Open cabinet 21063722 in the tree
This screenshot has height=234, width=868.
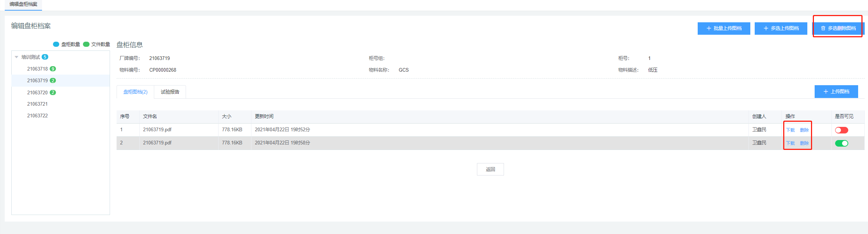[x=37, y=116]
